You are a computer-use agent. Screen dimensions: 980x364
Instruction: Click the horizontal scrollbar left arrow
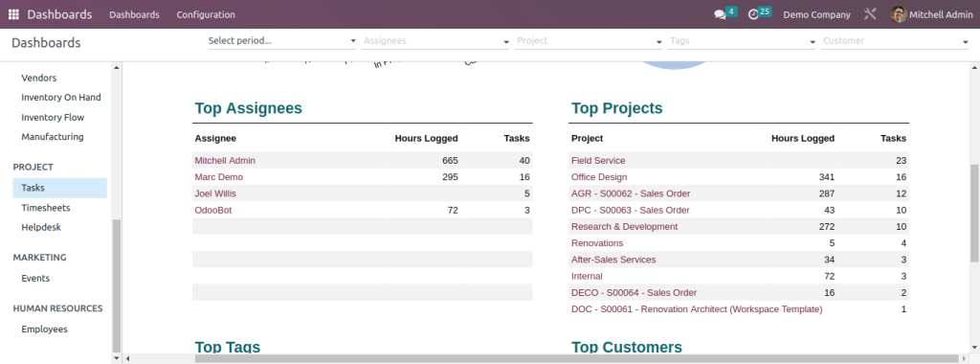pos(127,359)
